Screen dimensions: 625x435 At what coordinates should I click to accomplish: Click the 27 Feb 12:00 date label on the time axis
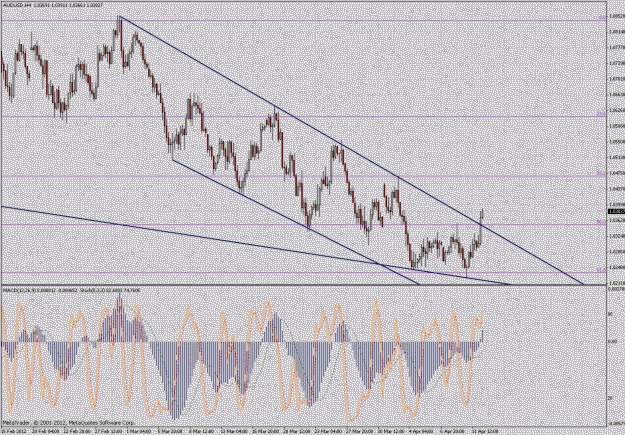pos(108,431)
